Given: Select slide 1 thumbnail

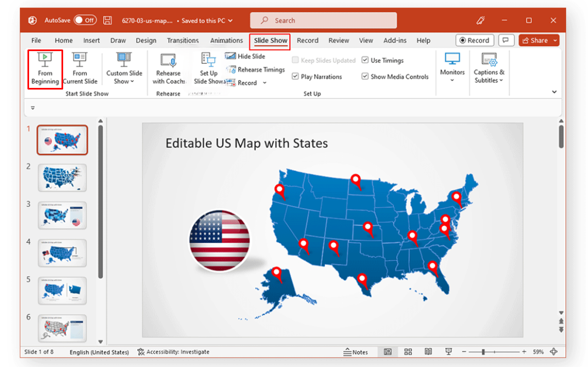Looking at the screenshot, I should (x=62, y=140).
